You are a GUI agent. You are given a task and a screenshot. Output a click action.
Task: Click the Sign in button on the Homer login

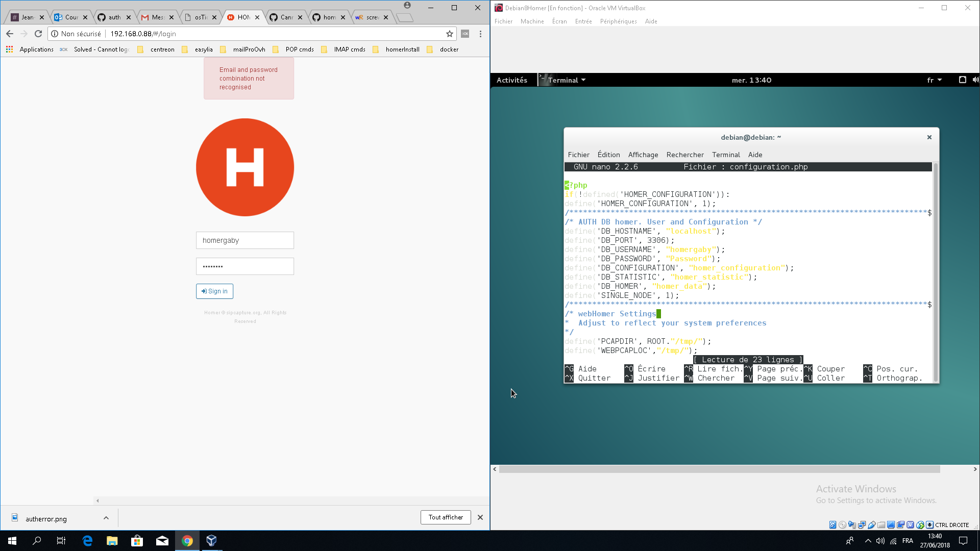coord(214,291)
